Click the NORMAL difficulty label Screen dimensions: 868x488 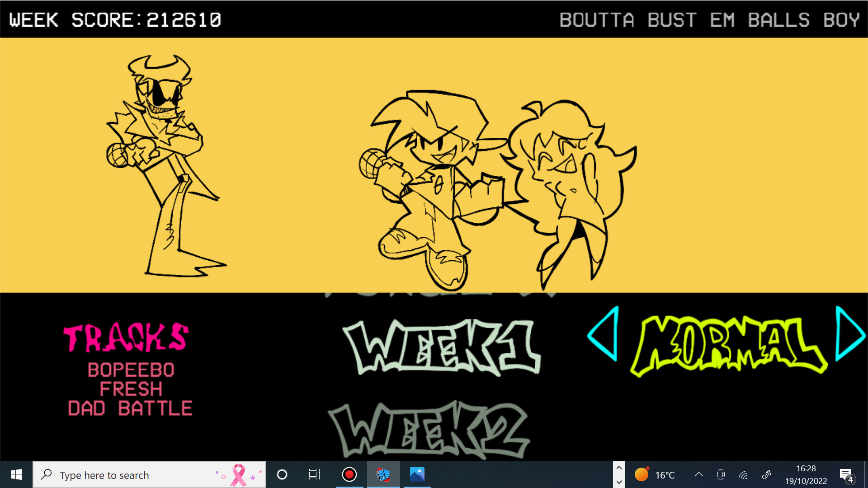click(728, 346)
